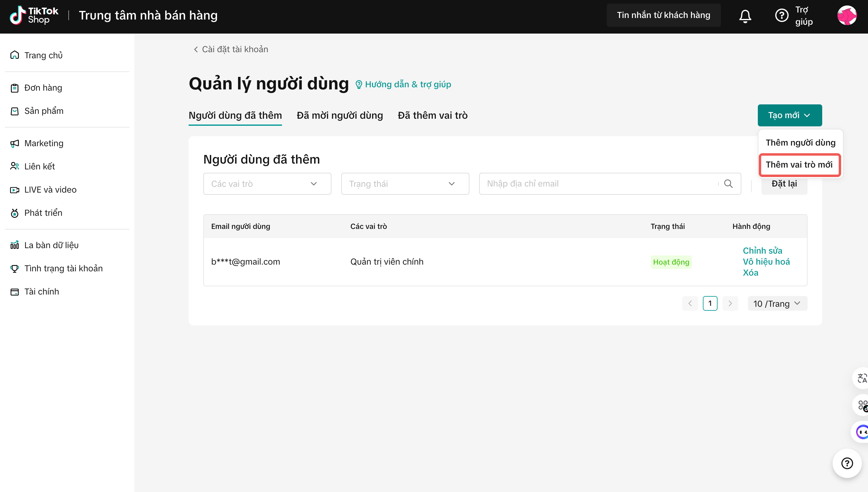Click the pink profile avatar
868x492 pixels.
tap(846, 16)
